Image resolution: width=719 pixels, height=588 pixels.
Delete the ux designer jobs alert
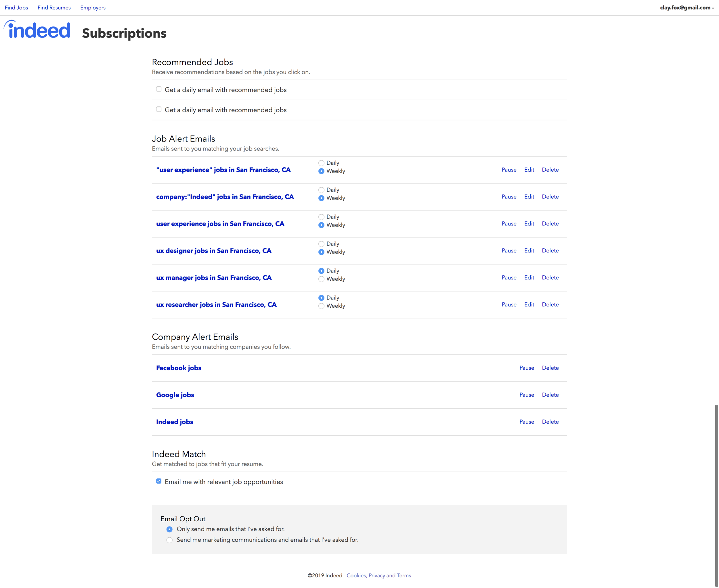(550, 251)
